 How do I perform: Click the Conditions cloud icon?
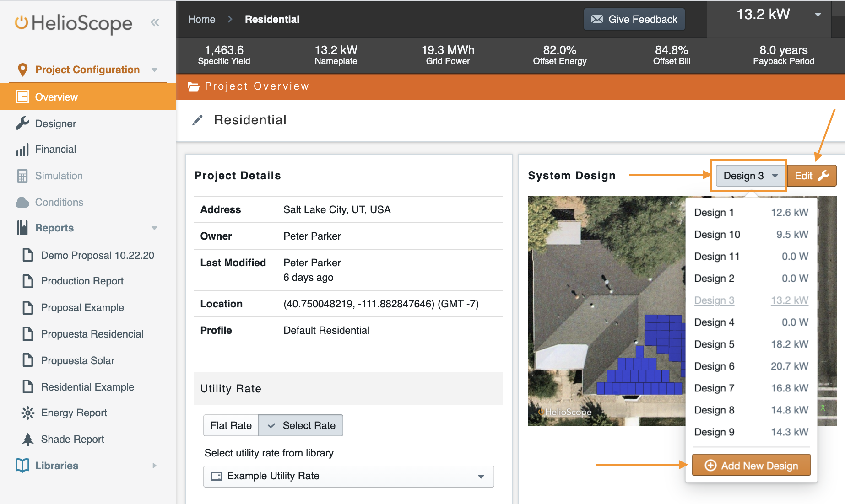[x=22, y=202]
